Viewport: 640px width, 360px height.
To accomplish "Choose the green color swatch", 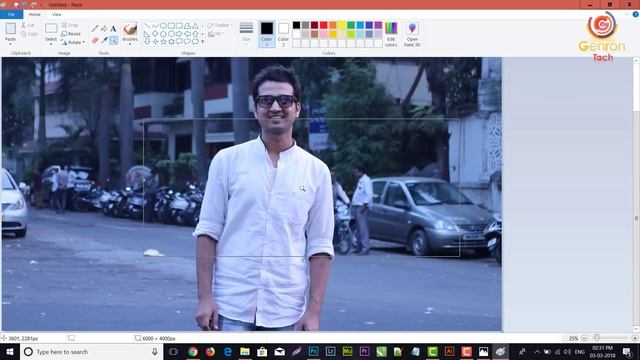I will 351,25.
